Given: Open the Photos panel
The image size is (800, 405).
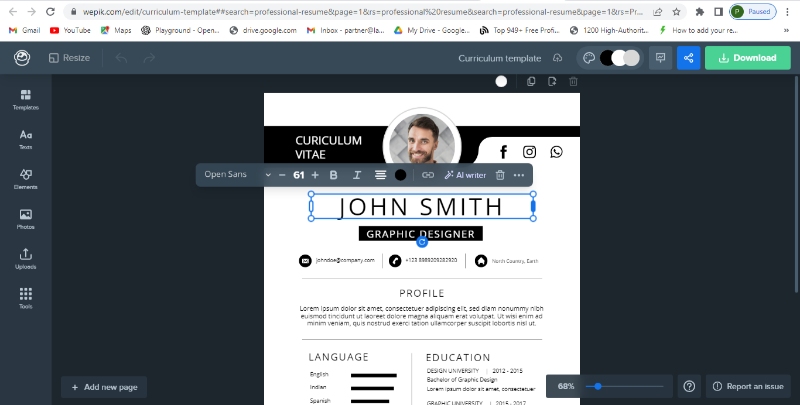Looking at the screenshot, I should click(25, 218).
